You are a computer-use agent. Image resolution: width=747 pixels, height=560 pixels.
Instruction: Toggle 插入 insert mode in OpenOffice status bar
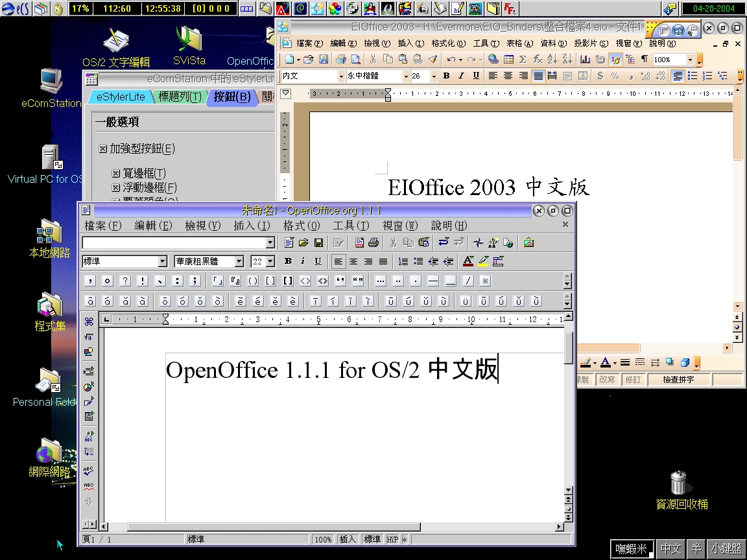pos(348,539)
